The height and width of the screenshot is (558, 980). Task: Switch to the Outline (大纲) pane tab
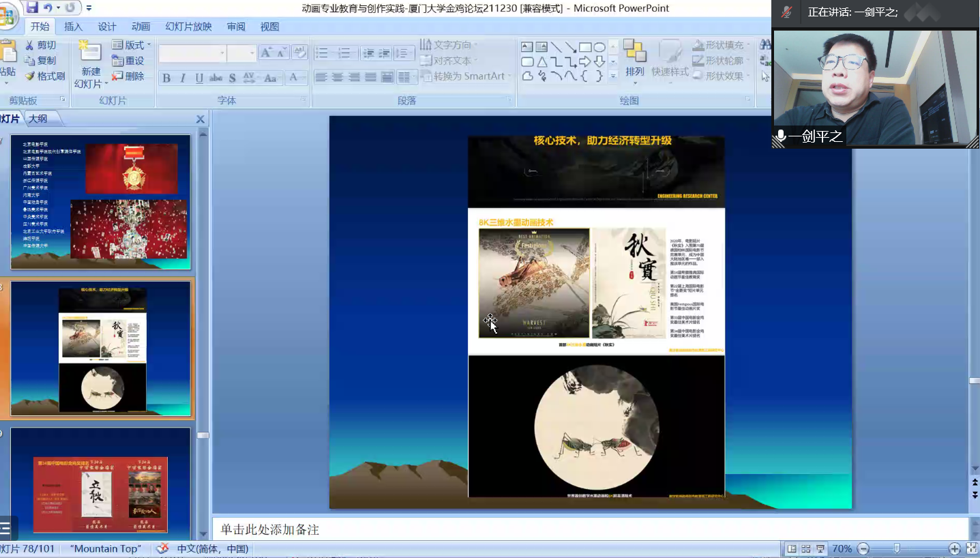[x=38, y=119]
